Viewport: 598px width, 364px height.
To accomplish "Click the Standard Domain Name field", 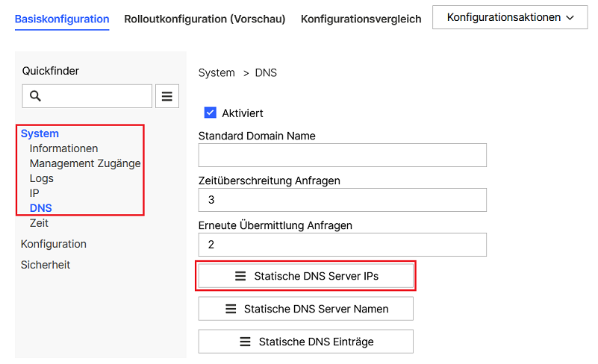I will click(342, 155).
